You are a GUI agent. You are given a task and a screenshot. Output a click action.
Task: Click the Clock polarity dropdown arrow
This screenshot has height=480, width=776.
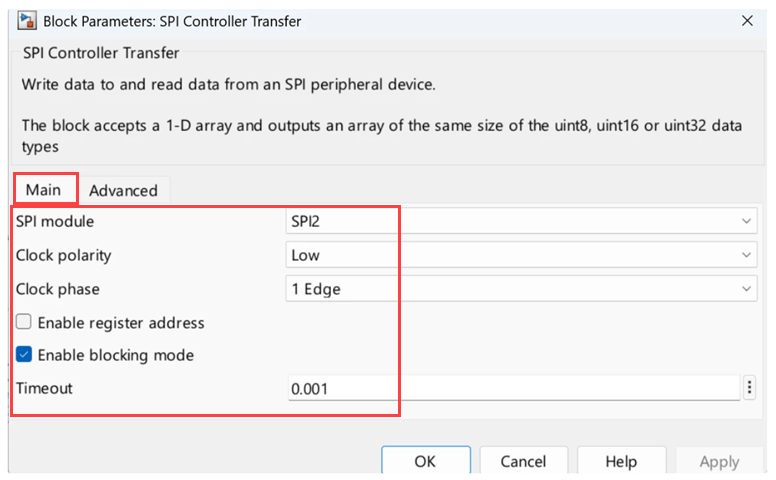[747, 255]
